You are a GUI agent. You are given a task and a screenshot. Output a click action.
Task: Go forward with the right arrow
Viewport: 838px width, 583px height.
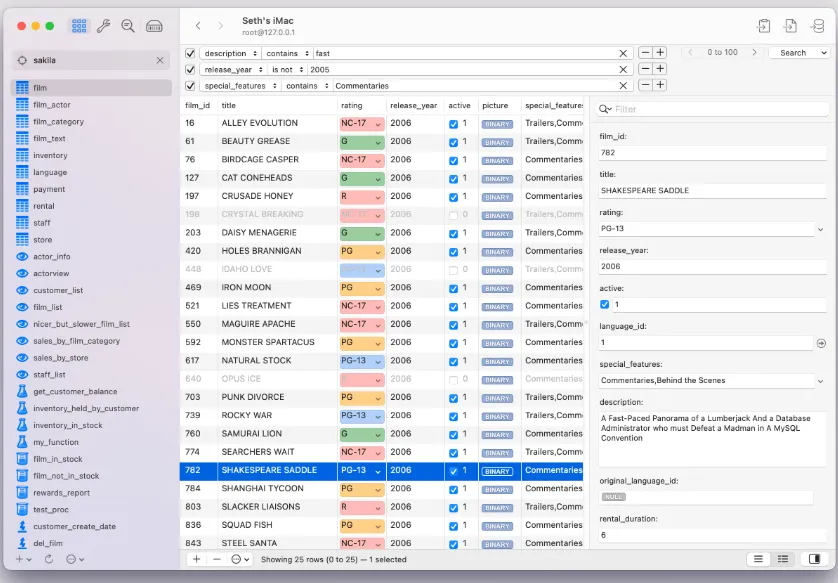coord(220,26)
